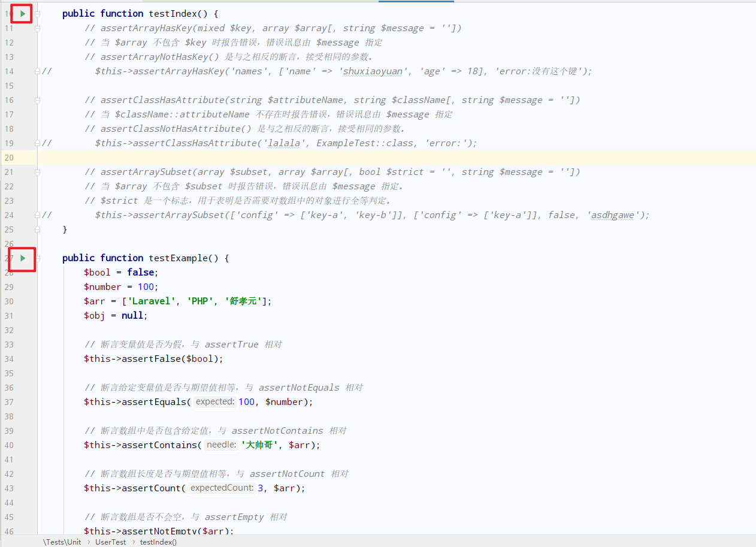Image resolution: width=756 pixels, height=547 pixels.
Task: Fold the assertArraySubset comment block at line 21
Action: [x=37, y=171]
